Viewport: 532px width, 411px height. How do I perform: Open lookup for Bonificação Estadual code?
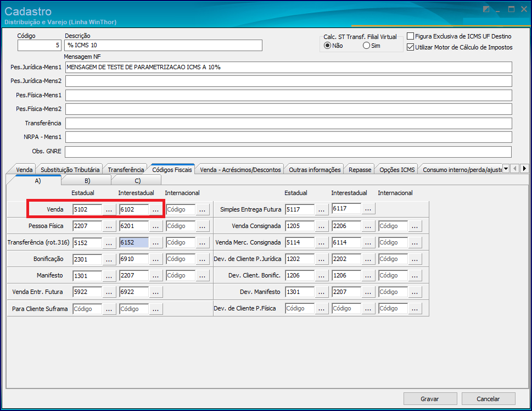[x=109, y=259]
